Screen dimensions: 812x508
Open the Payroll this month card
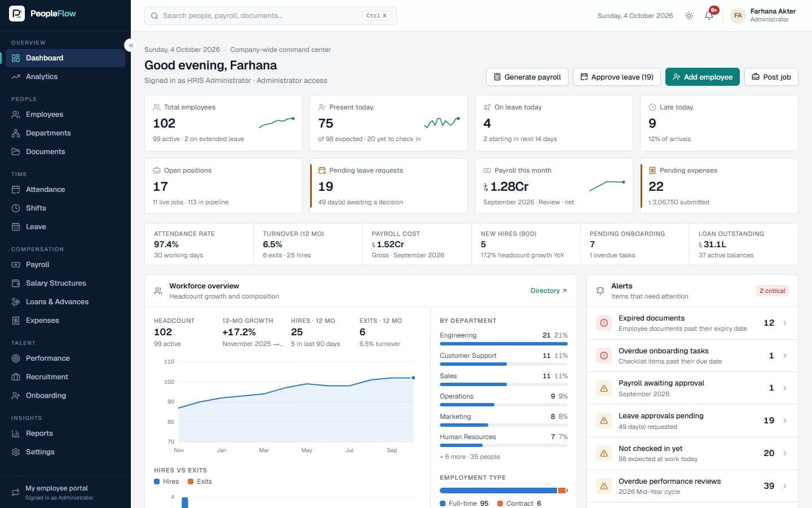tap(554, 186)
